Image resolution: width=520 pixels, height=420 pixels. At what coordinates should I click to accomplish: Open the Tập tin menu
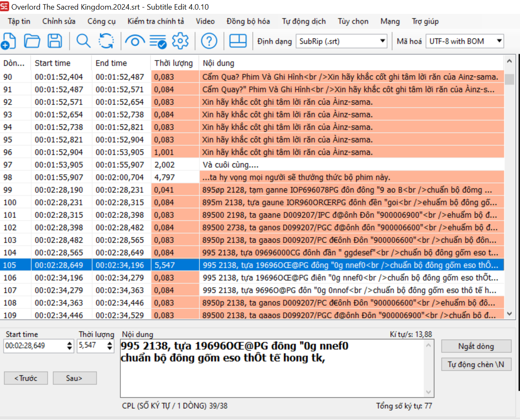(19, 21)
